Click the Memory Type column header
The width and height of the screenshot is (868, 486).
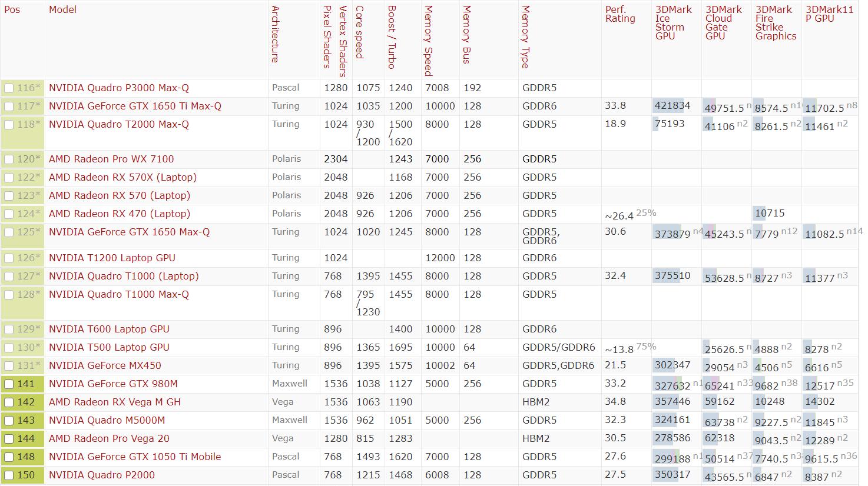[526, 37]
